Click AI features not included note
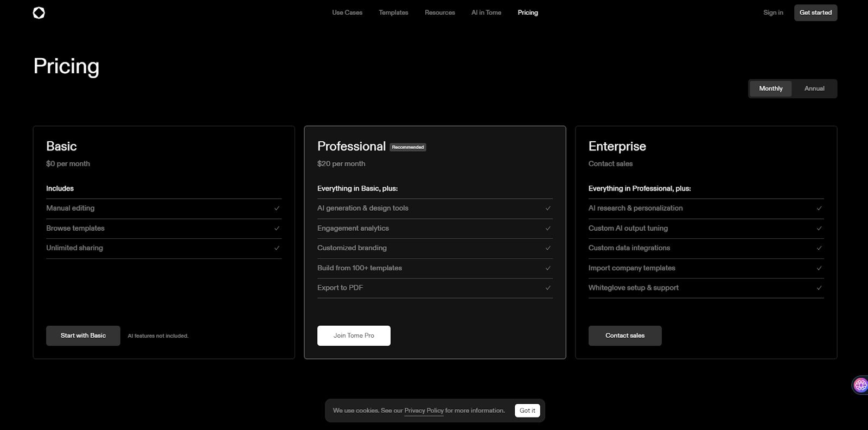 click(158, 336)
